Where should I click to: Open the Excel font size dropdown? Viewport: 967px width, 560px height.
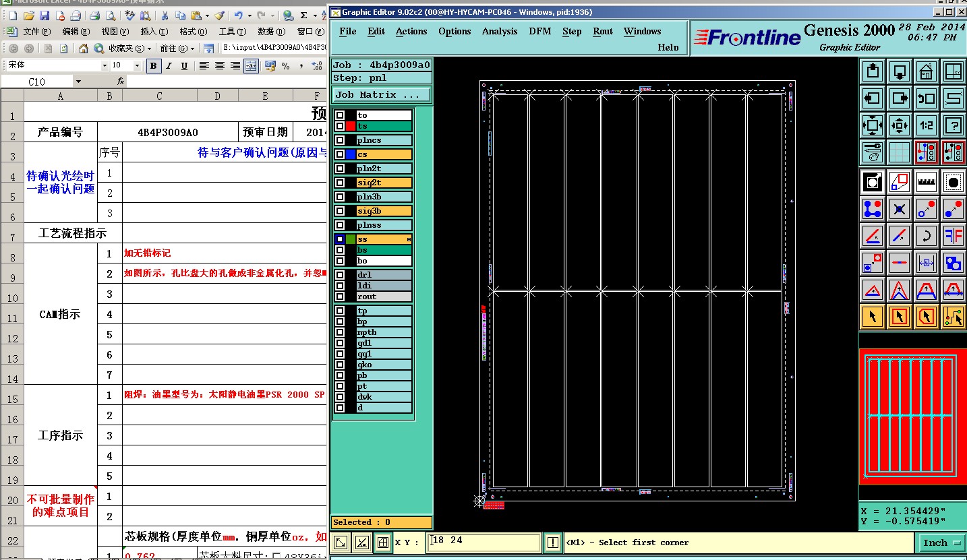click(x=137, y=65)
